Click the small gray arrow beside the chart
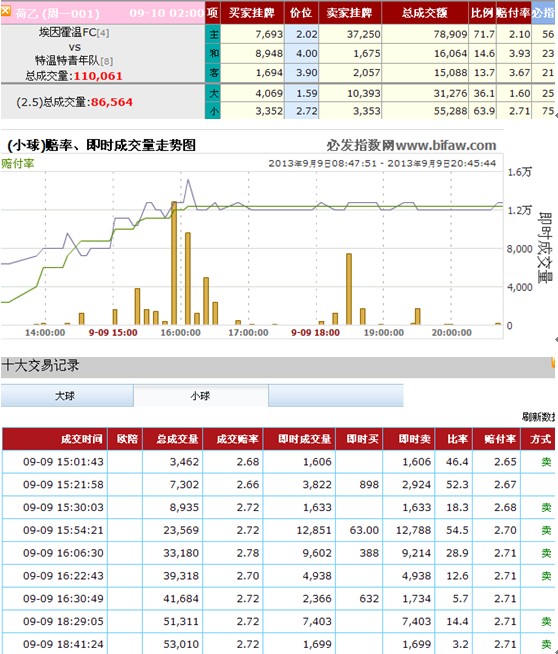This screenshot has width=558, height=654. pyautogui.click(x=556, y=340)
